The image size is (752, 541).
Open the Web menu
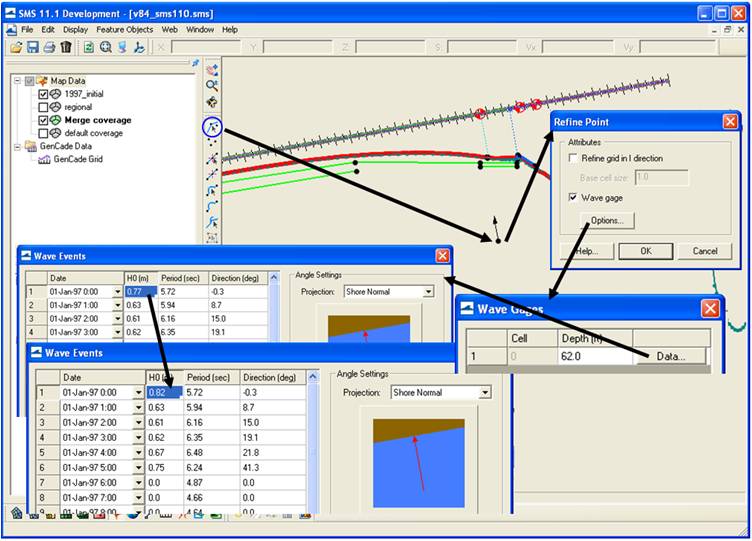(169, 30)
